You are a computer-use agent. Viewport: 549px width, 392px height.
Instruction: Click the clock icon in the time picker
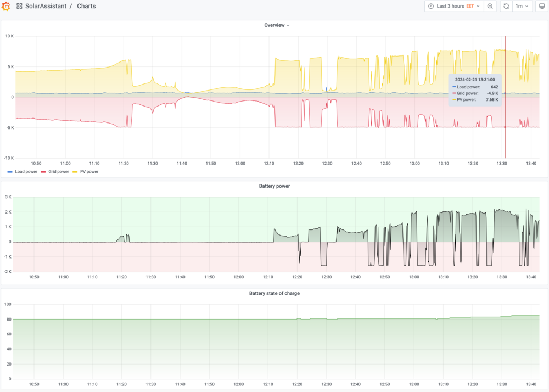(x=430, y=7)
